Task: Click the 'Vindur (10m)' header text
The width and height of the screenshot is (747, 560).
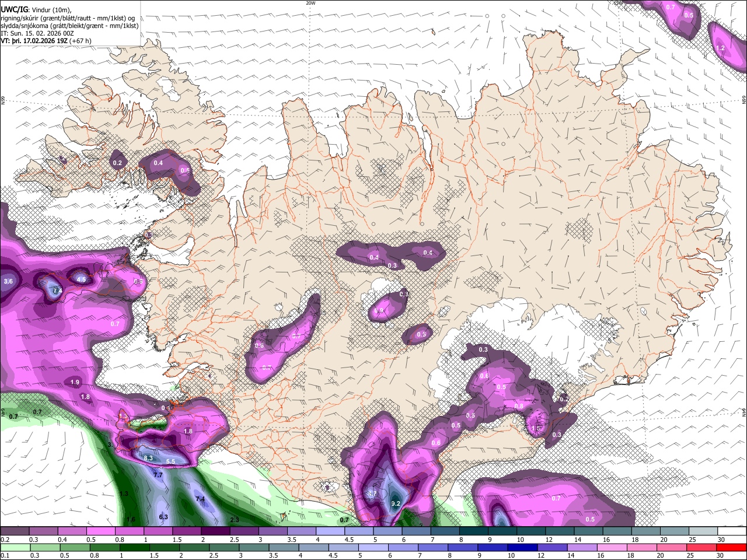Action: click(x=51, y=10)
